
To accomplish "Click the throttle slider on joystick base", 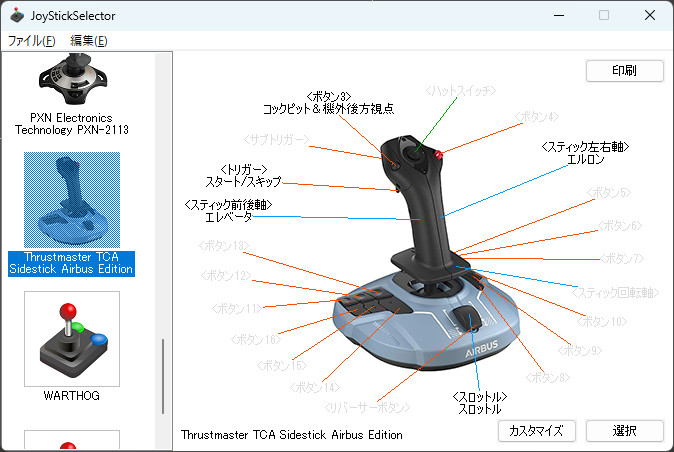I will click(467, 318).
